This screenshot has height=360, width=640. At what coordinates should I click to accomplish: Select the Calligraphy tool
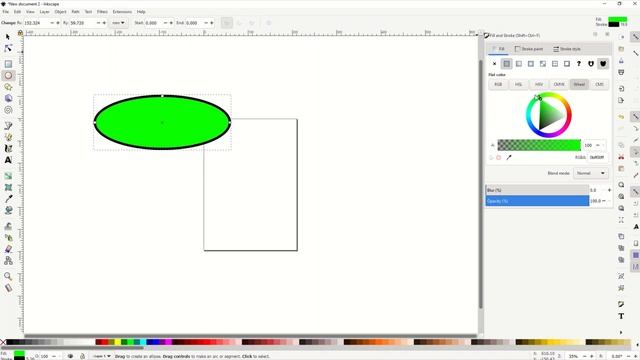[x=8, y=149]
